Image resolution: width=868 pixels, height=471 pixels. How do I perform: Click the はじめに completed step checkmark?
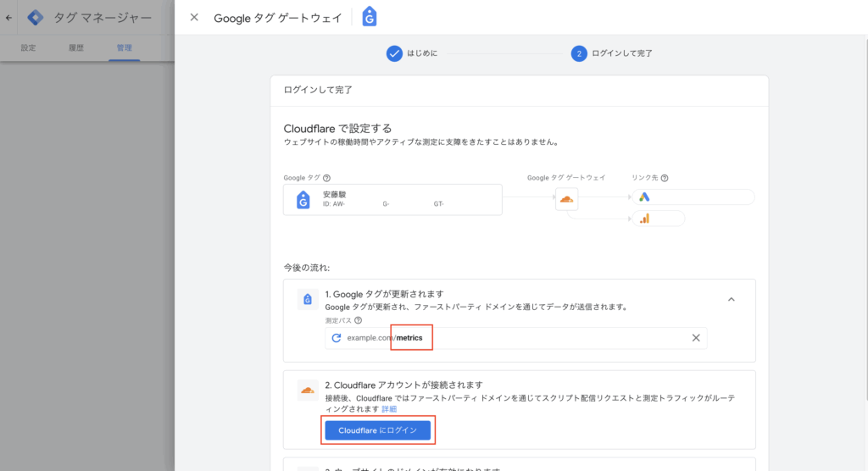pyautogui.click(x=394, y=53)
